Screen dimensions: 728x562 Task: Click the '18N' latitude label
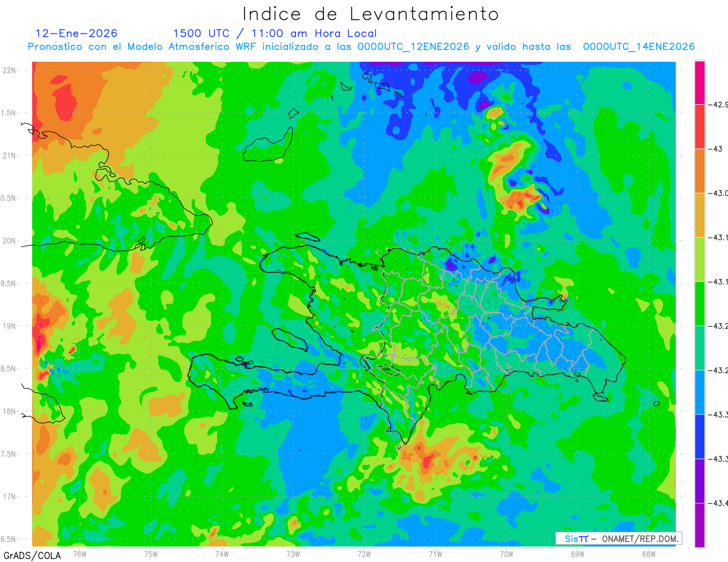pos(10,411)
